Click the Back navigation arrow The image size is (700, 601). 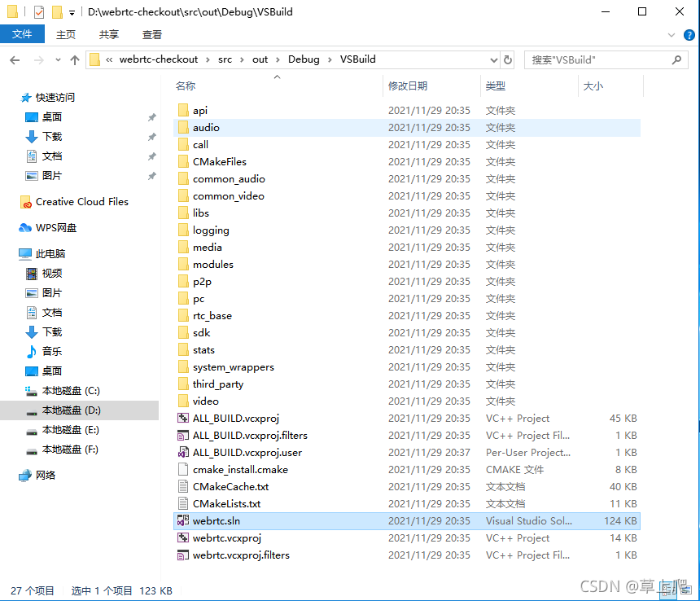(15, 59)
